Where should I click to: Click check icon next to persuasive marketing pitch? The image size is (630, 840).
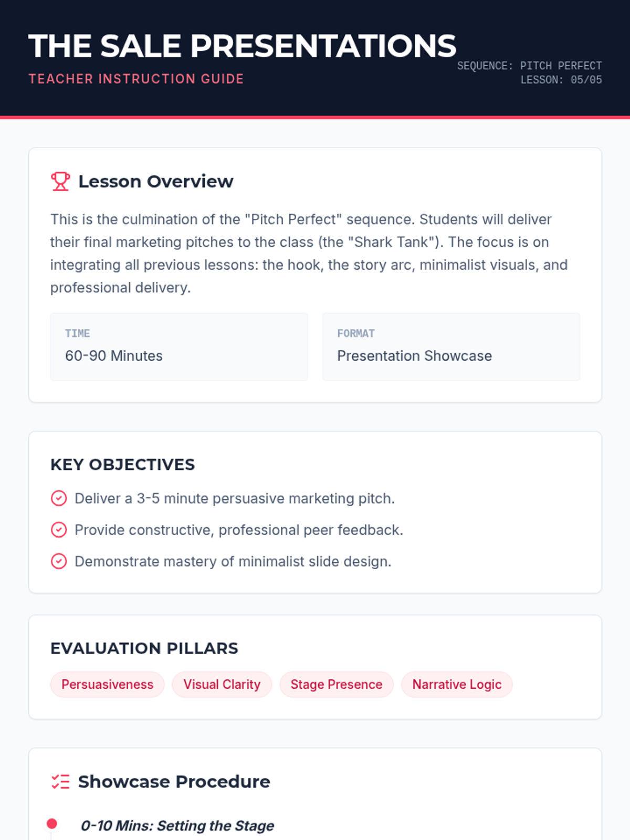(59, 498)
